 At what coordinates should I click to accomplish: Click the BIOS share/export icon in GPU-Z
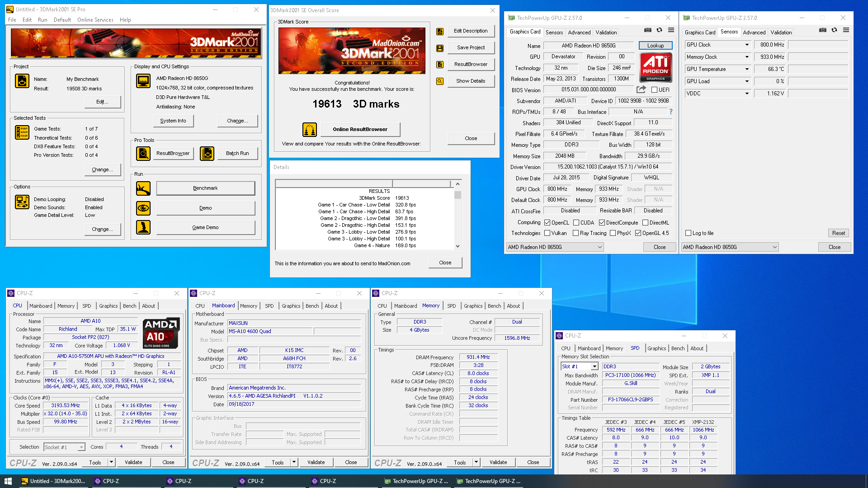click(x=641, y=89)
